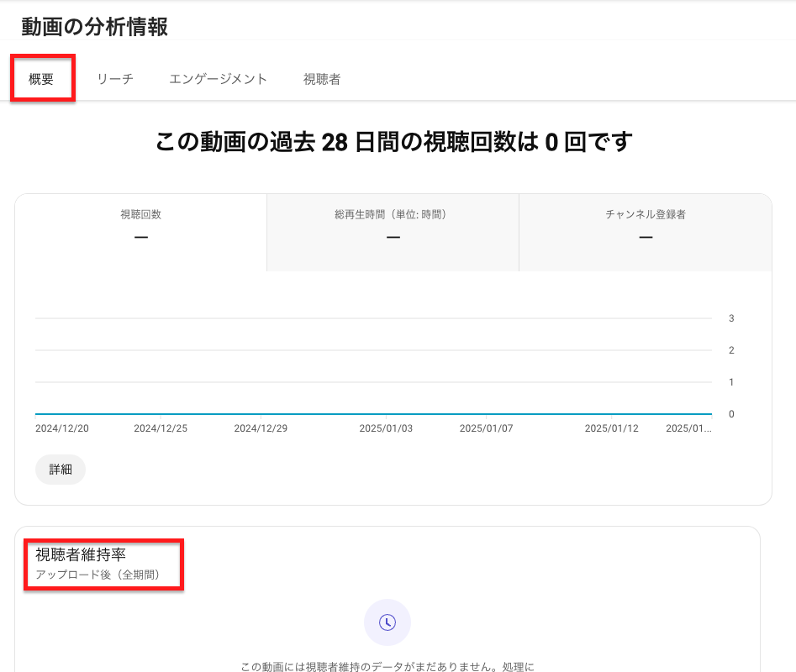This screenshot has width=796, height=672.
Task: Click the value 3 on the chart's vertical axis
Action: [x=731, y=318]
